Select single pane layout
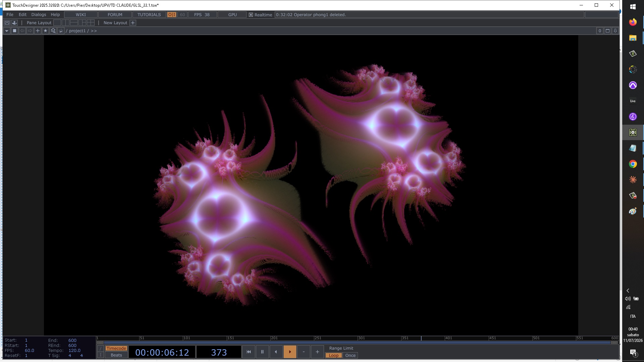Viewport: 644px width, 362px height. click(x=57, y=23)
